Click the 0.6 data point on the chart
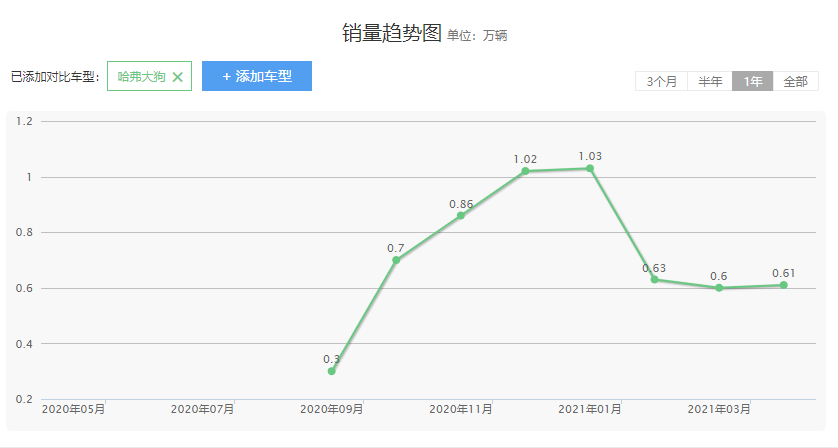 [x=719, y=288]
